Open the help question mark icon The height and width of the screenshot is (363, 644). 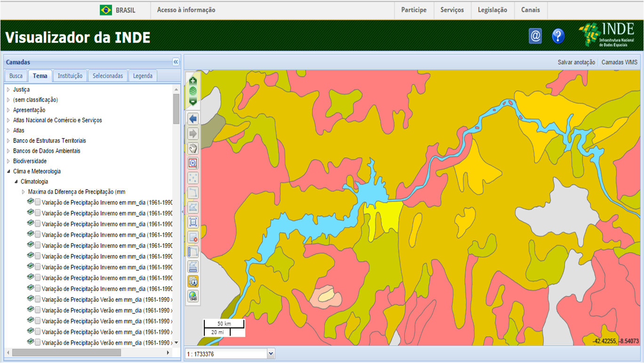pos(558,36)
